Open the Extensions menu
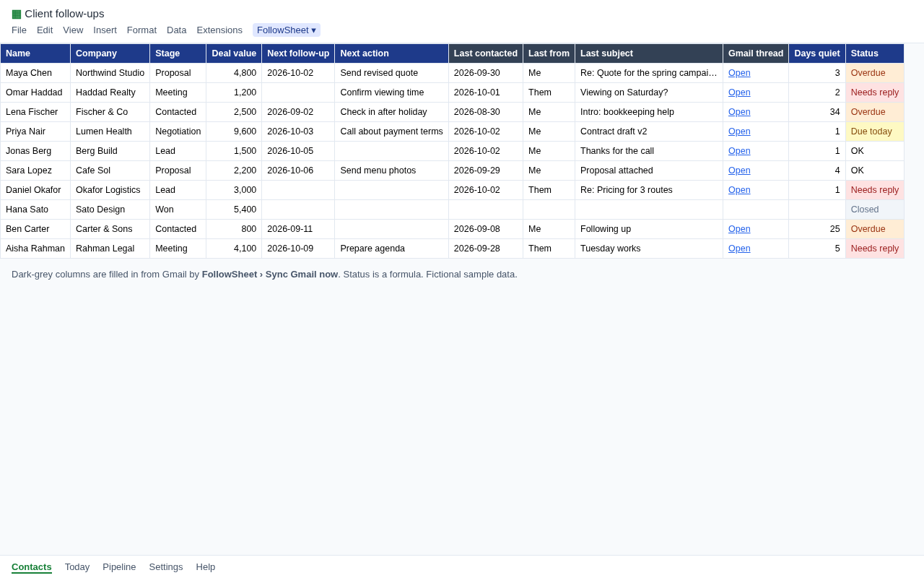The height and width of the screenshot is (578, 924). [219, 30]
